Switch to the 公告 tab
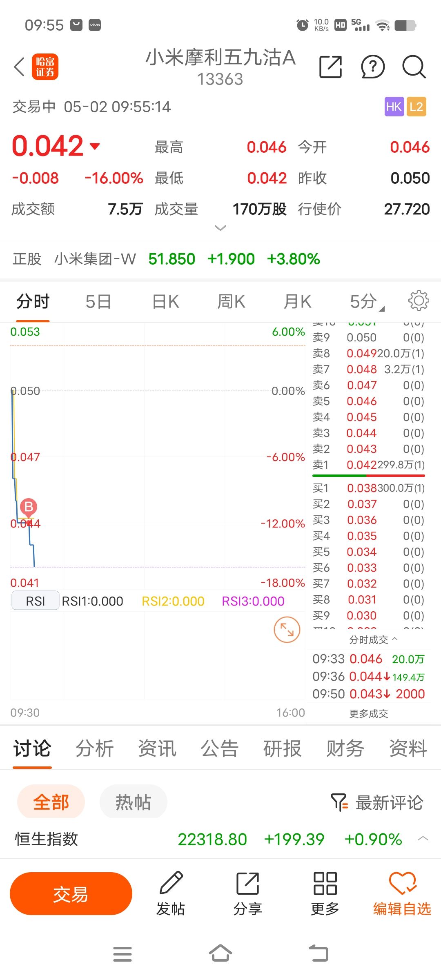The height and width of the screenshot is (980, 441). coord(219,748)
